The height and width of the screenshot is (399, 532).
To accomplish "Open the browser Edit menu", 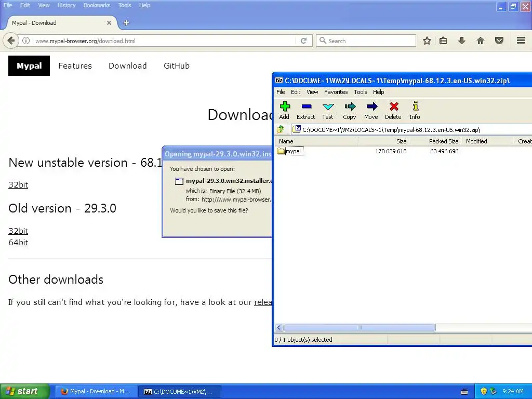I will 25,5.
